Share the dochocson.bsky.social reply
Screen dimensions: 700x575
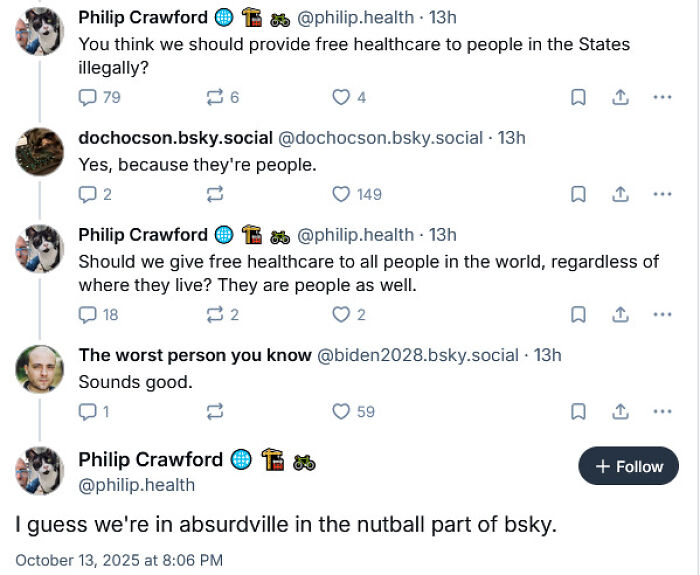[x=620, y=194]
